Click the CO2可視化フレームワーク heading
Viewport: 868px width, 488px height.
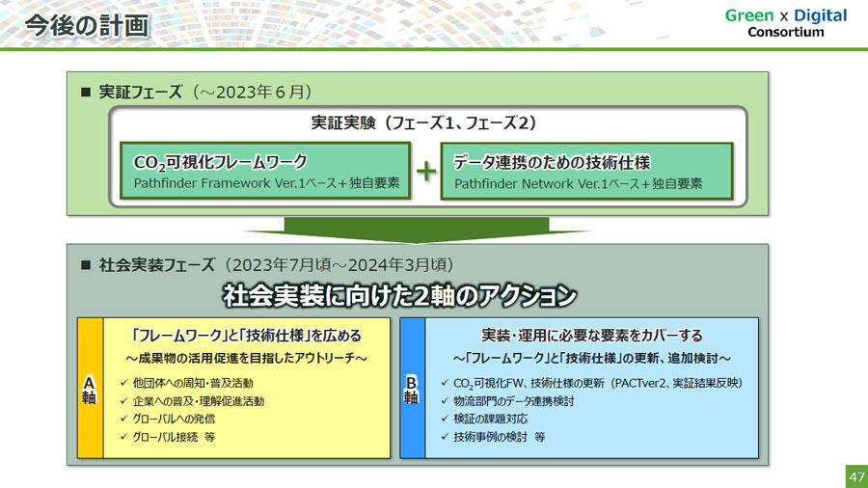click(x=220, y=162)
